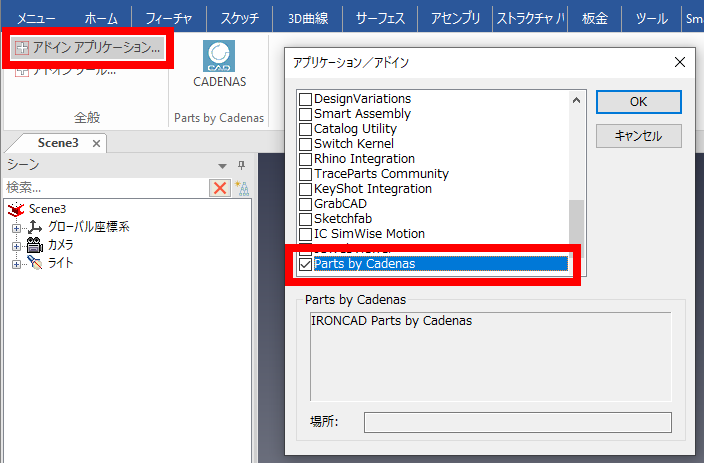Enable the GrabCAD checkbox
The image size is (704, 463).
[x=305, y=204]
